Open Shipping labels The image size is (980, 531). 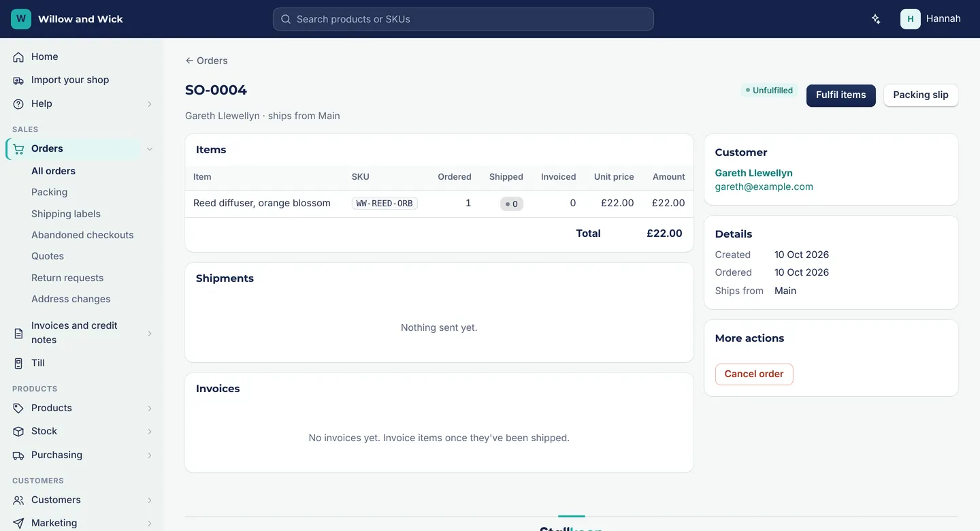click(x=66, y=214)
